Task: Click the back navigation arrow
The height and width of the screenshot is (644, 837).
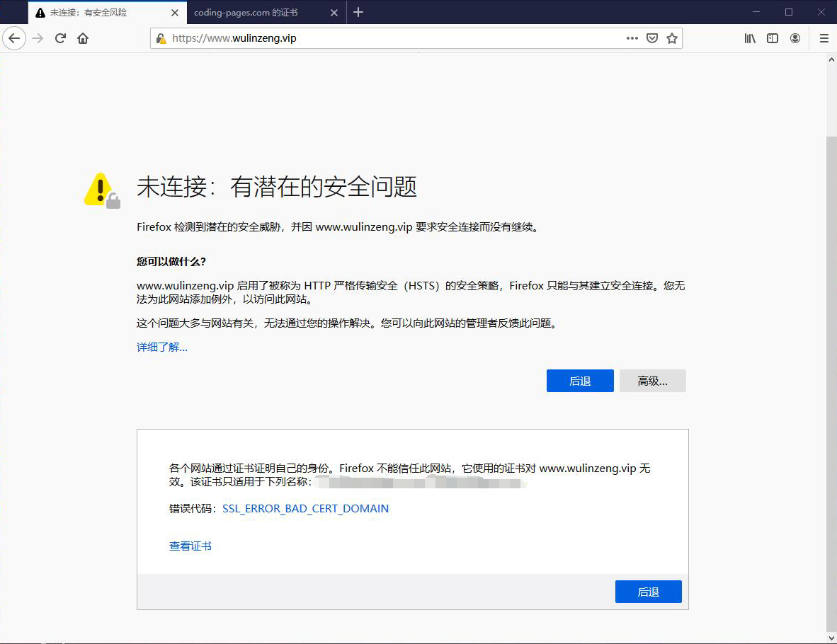Action: click(x=14, y=38)
